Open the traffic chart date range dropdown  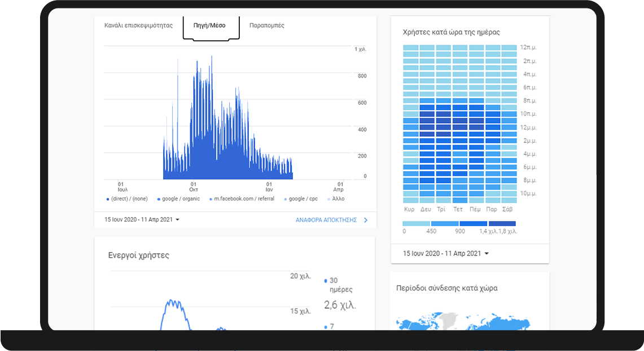pos(142,220)
